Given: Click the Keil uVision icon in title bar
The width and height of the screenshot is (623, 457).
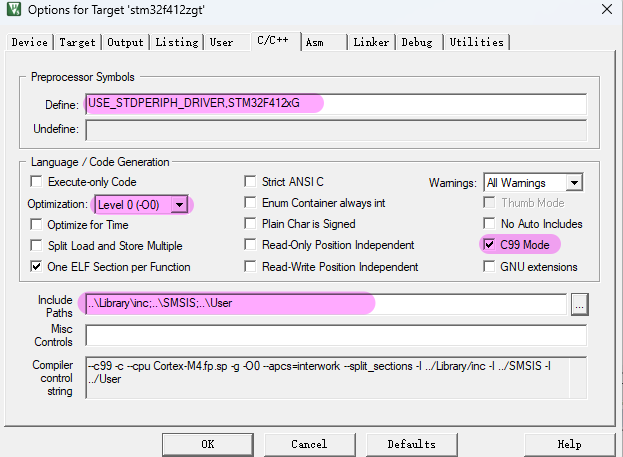Looking at the screenshot, I should click(14, 9).
